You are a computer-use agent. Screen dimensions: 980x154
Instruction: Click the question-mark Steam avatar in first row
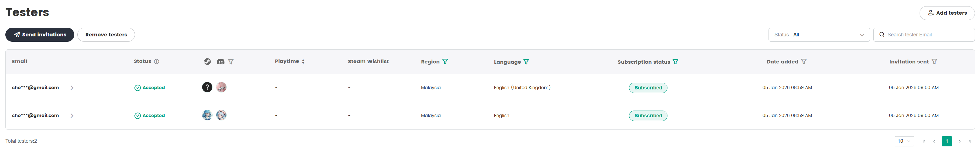point(207,87)
